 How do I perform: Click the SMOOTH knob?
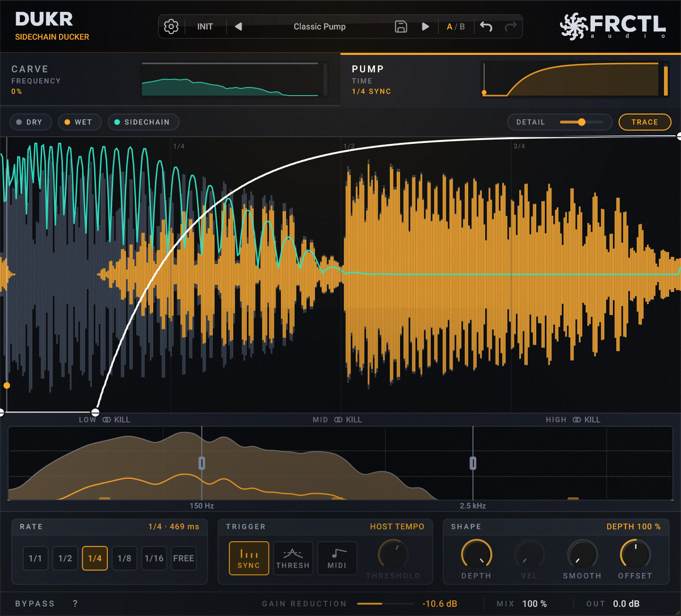click(x=583, y=554)
